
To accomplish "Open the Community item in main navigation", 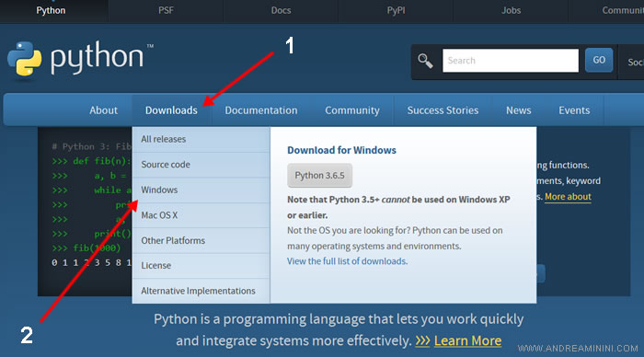I will coord(352,110).
